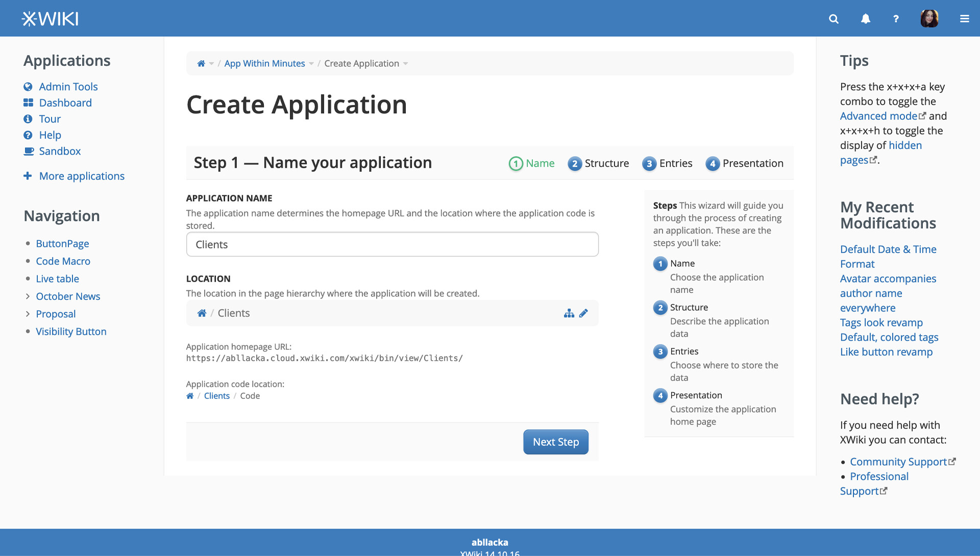The width and height of the screenshot is (980, 556).
Task: Select the Presentation wizard step
Action: pos(744,163)
